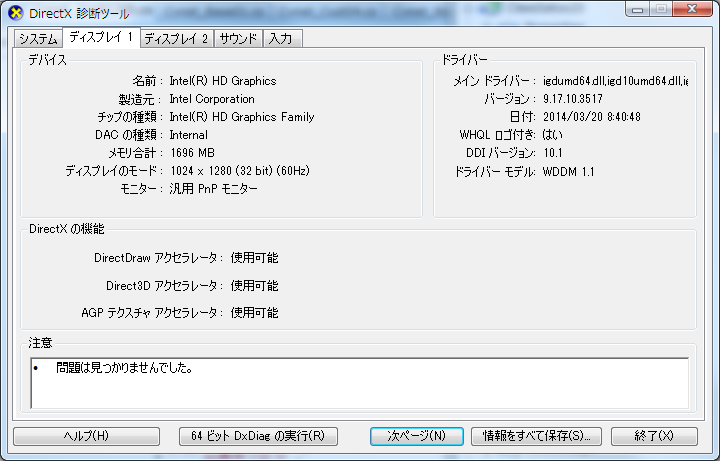Switch to the サウンド tab
Image resolution: width=720 pixels, height=461 pixels.
238,39
